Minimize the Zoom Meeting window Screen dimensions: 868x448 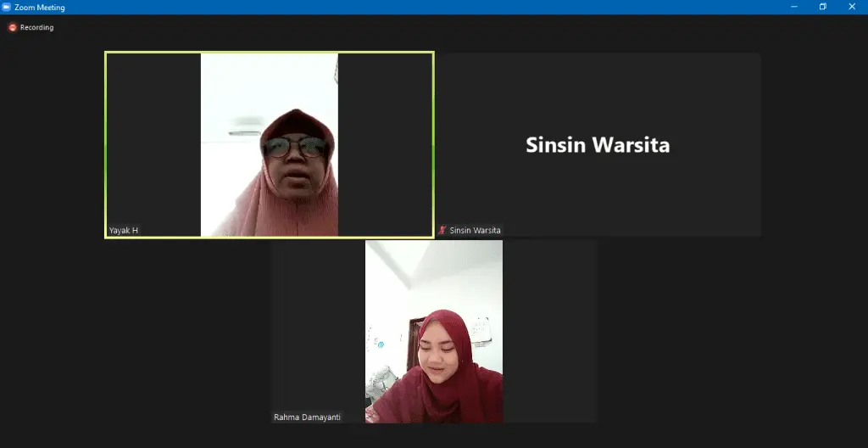pyautogui.click(x=794, y=7)
